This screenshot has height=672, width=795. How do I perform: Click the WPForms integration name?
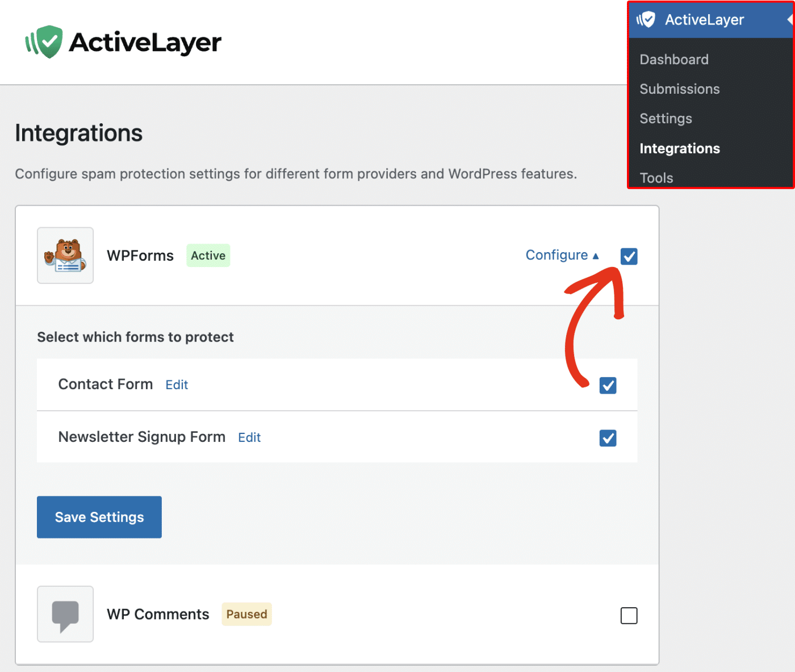[140, 256]
